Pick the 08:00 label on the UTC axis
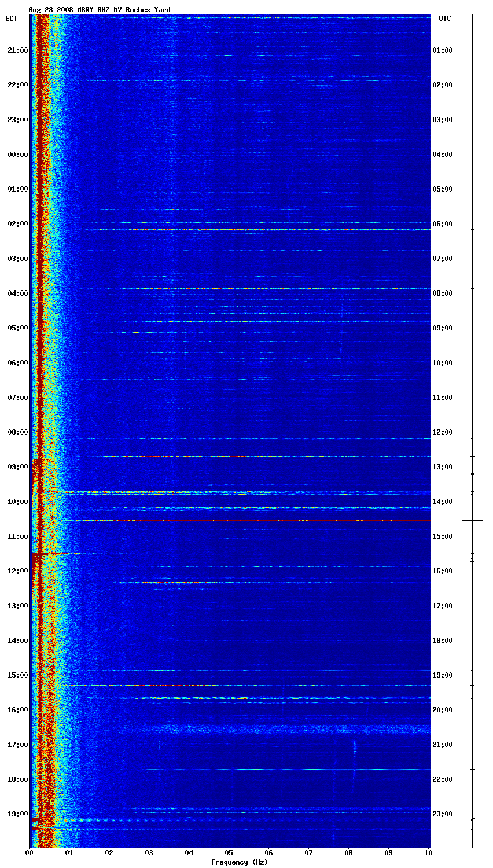 click(x=443, y=293)
